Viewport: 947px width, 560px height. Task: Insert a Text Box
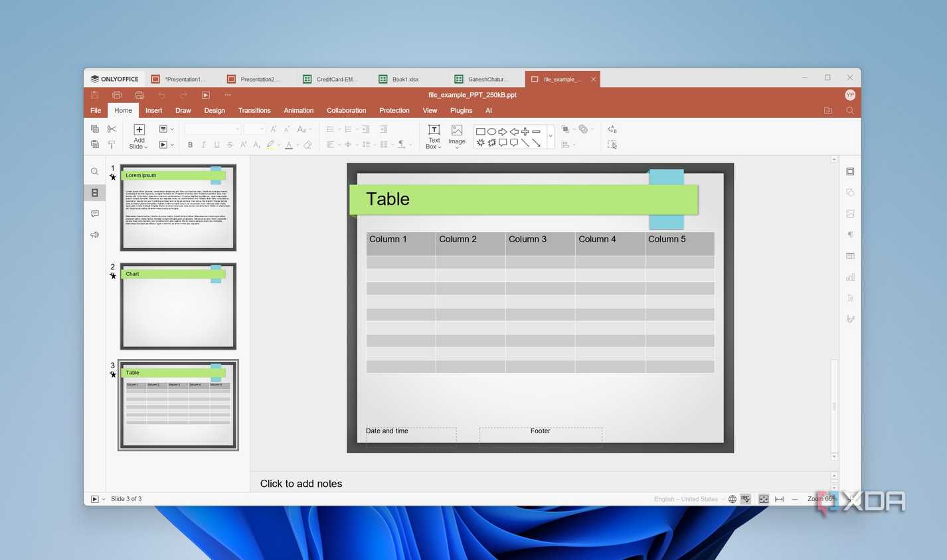(434, 137)
